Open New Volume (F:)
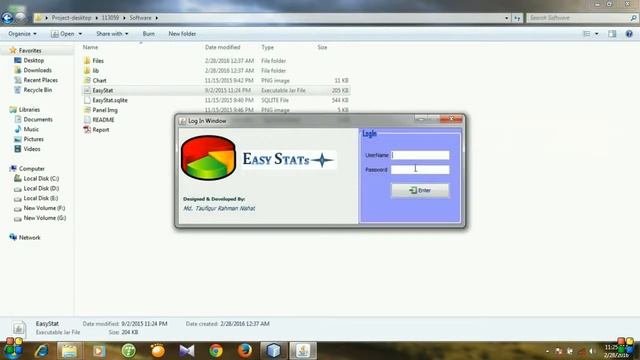Viewport: 640px width, 360px height. click(x=44, y=208)
